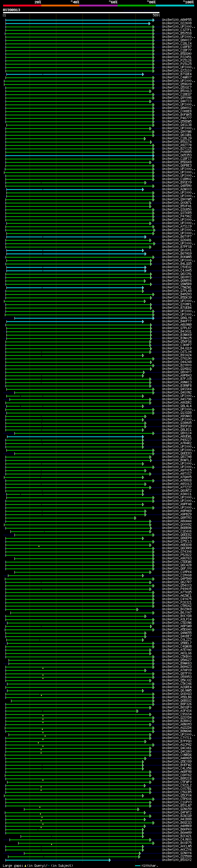
Task: Select the UniRef100_P49405 label
Action: point(177,589)
